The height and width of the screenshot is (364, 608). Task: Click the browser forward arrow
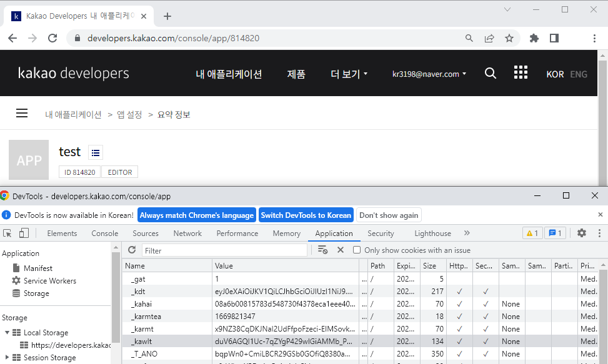(x=32, y=38)
